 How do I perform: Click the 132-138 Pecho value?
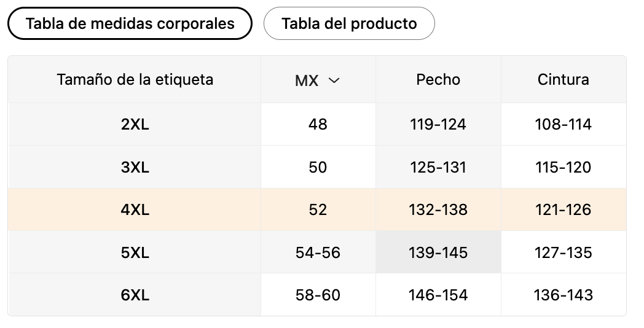coord(438,210)
